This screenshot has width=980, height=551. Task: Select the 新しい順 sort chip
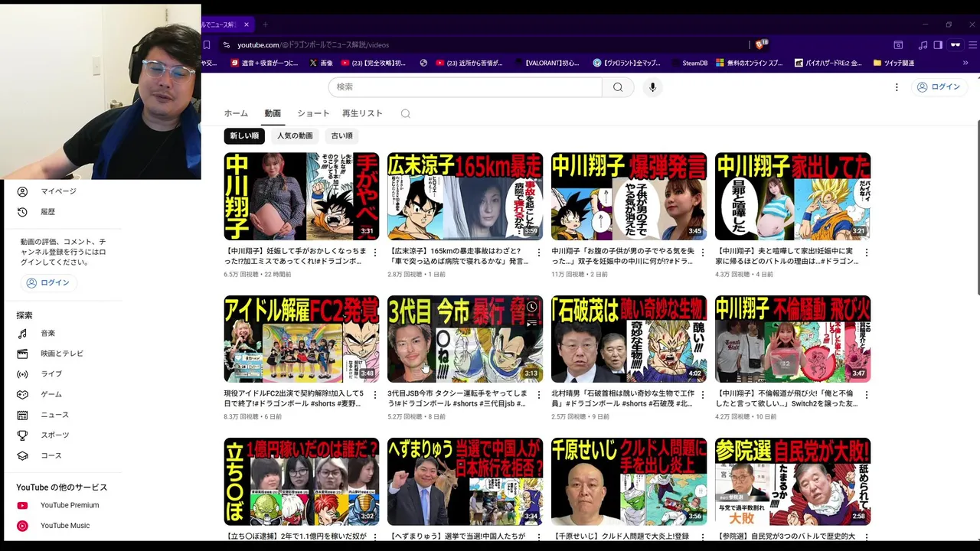pos(244,135)
